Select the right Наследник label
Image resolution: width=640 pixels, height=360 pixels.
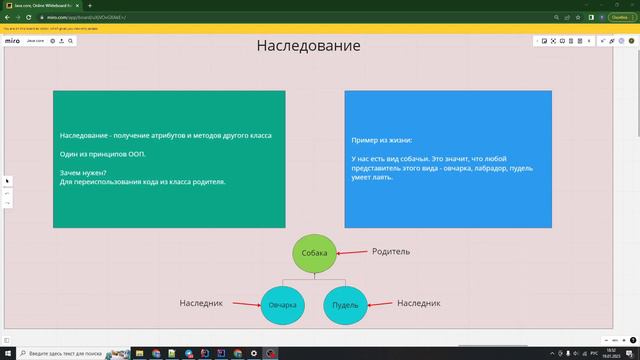click(x=419, y=303)
